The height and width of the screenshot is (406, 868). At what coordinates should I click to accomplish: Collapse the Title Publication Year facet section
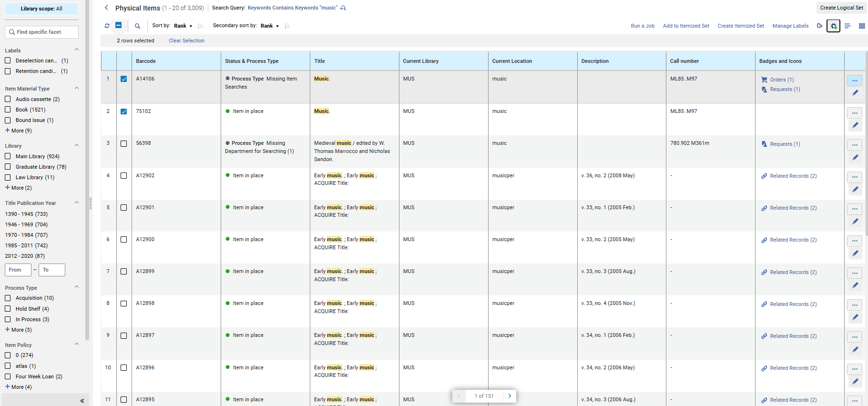(x=77, y=203)
